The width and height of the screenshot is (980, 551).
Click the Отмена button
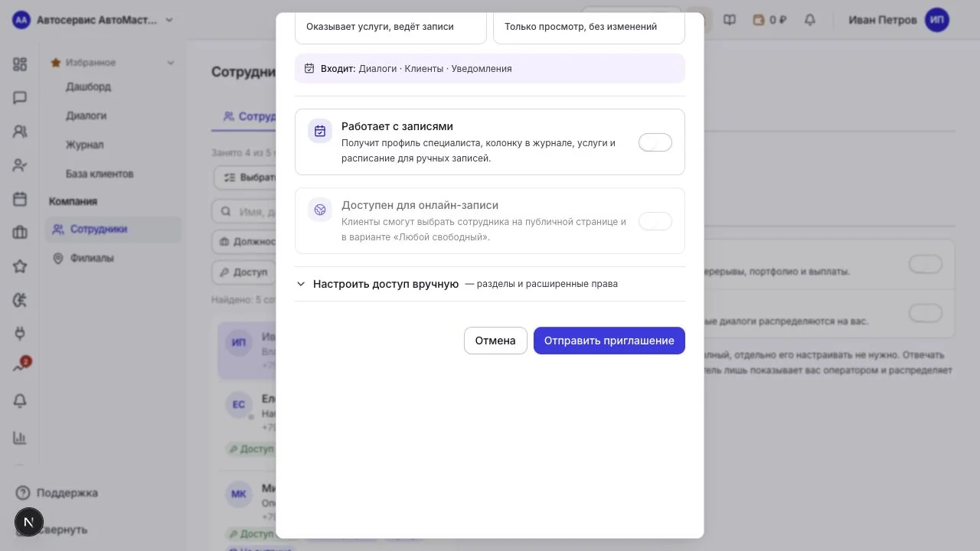coord(495,341)
